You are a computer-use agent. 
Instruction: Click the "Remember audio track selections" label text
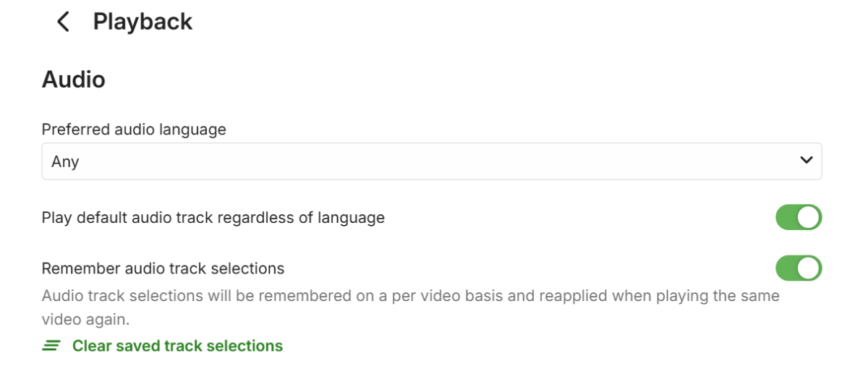tap(163, 268)
